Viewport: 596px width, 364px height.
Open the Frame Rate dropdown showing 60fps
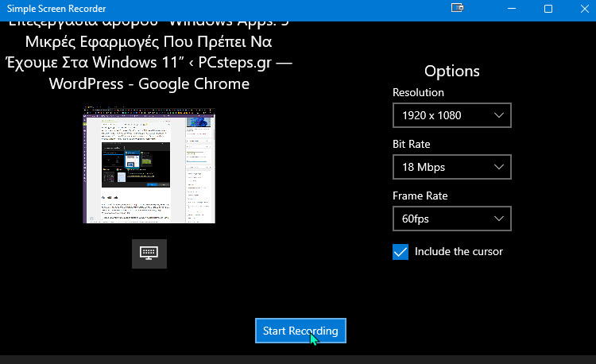click(x=452, y=219)
